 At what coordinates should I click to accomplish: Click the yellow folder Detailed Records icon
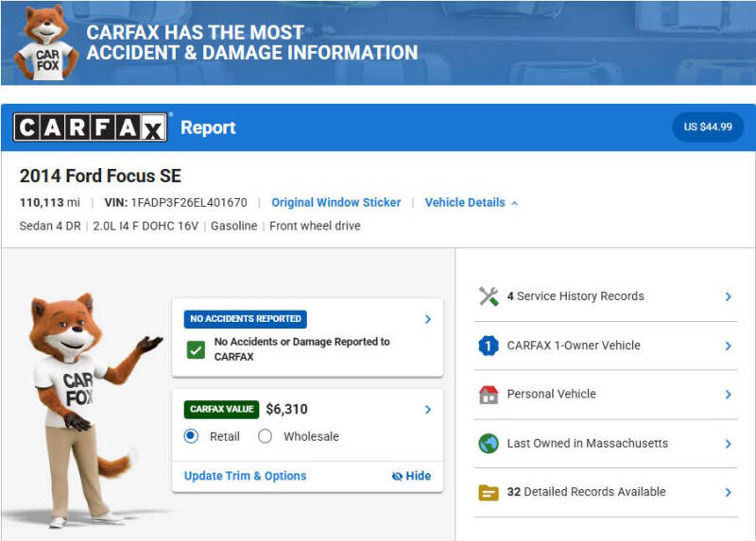(x=489, y=492)
